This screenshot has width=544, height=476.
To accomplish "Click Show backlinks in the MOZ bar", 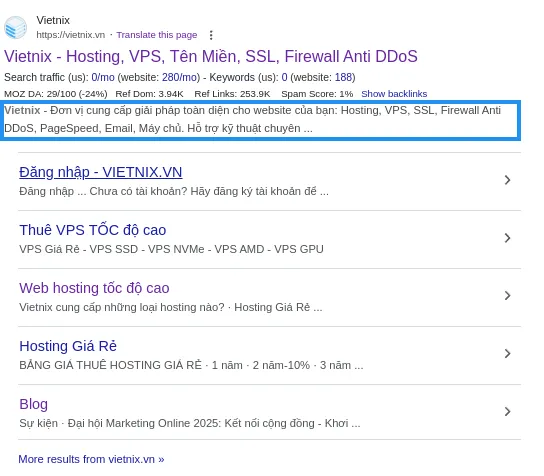I will (394, 94).
